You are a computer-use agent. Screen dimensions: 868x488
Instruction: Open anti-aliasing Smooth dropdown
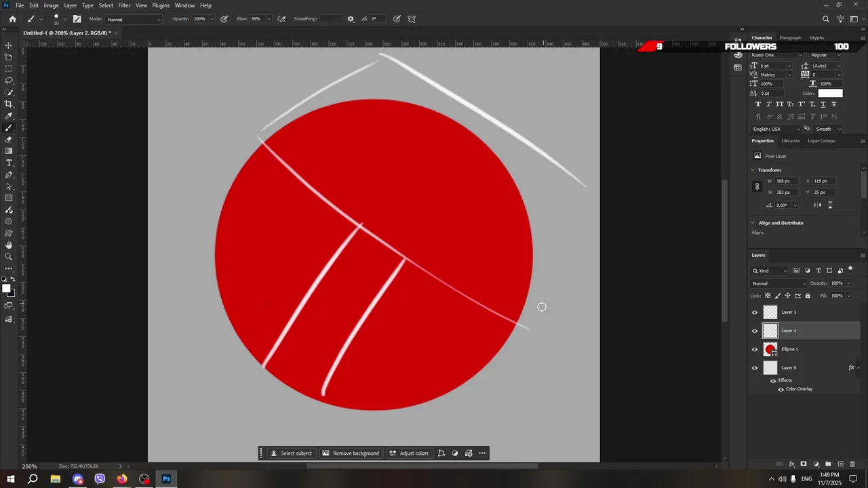click(828, 129)
